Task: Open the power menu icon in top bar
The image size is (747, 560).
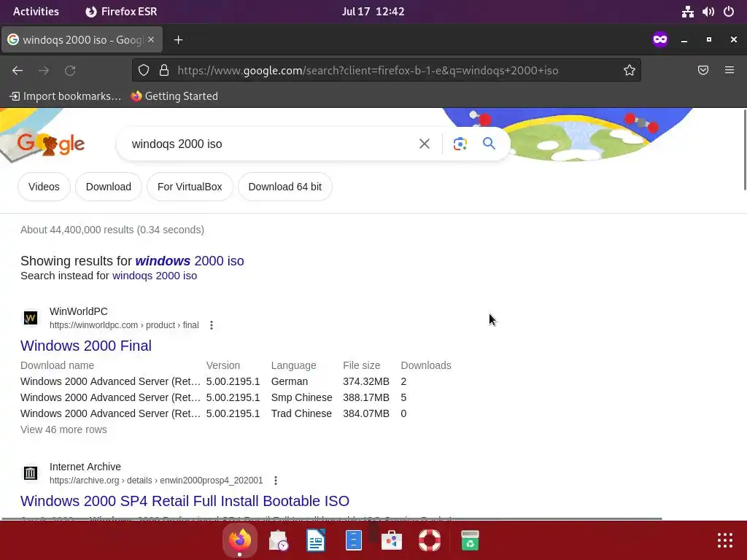Action: (x=729, y=12)
